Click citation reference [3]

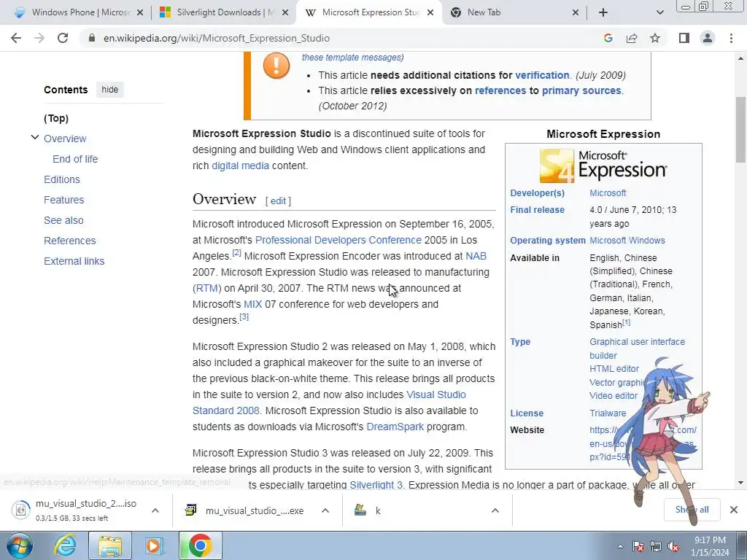coord(244,316)
